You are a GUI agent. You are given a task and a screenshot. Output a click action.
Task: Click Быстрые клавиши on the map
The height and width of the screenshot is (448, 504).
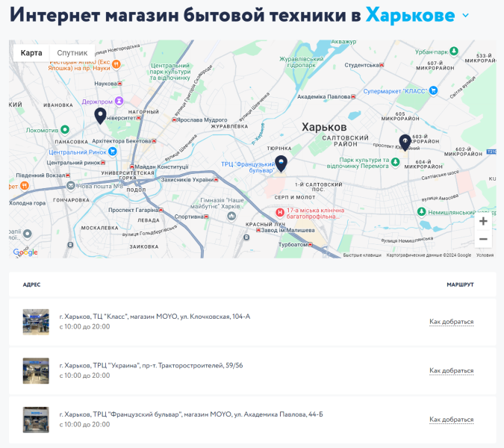coord(361,255)
